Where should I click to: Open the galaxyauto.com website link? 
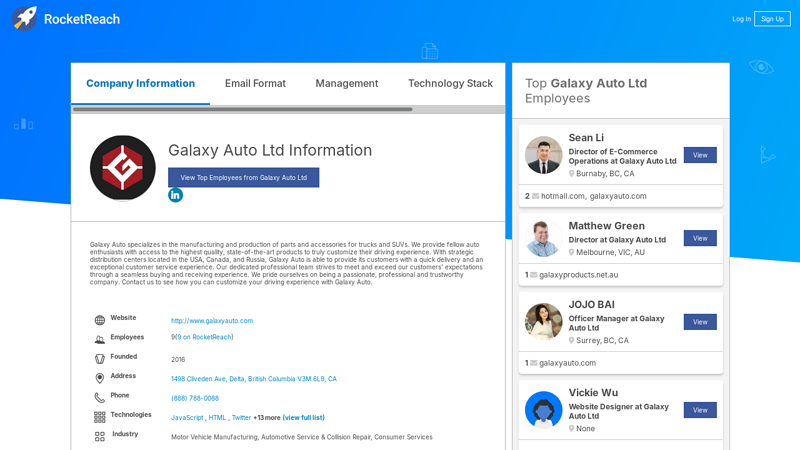coord(212,320)
